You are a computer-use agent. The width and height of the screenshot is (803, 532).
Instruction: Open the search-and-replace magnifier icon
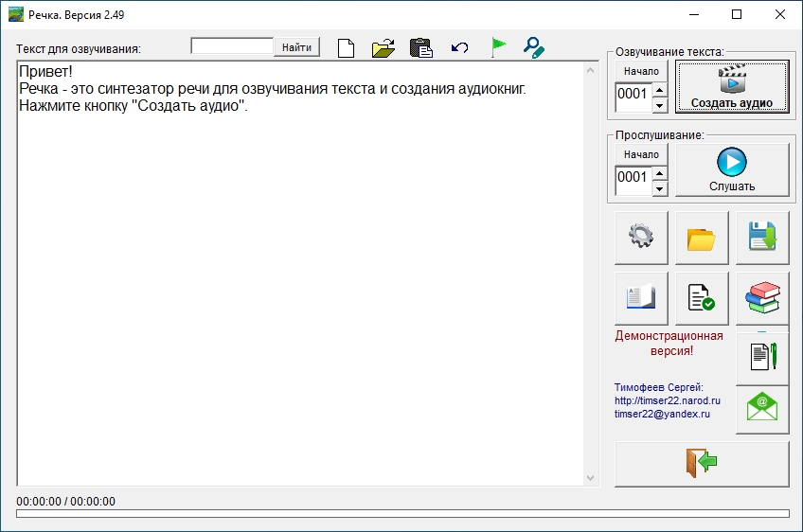[534, 47]
